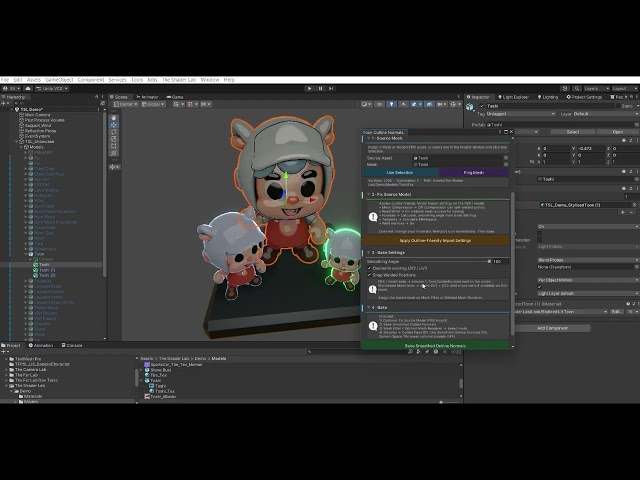Open the File menu
The height and width of the screenshot is (480, 640).
point(4,80)
